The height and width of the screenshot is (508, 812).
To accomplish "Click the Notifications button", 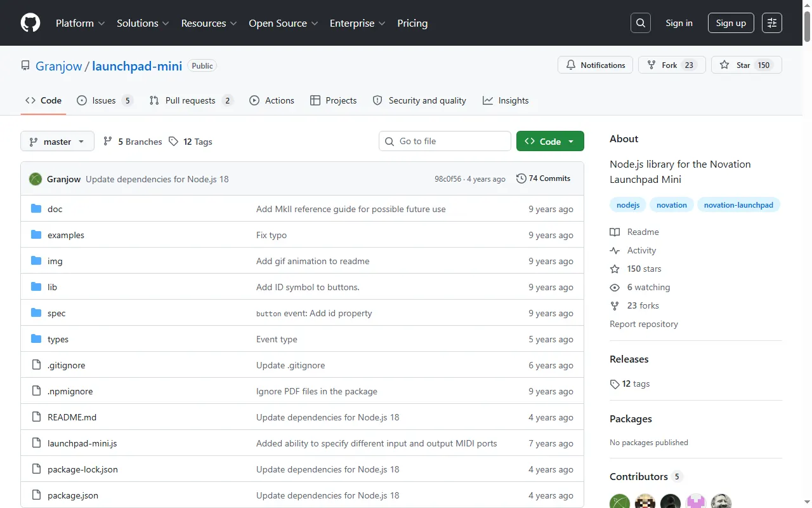I will [x=595, y=65].
